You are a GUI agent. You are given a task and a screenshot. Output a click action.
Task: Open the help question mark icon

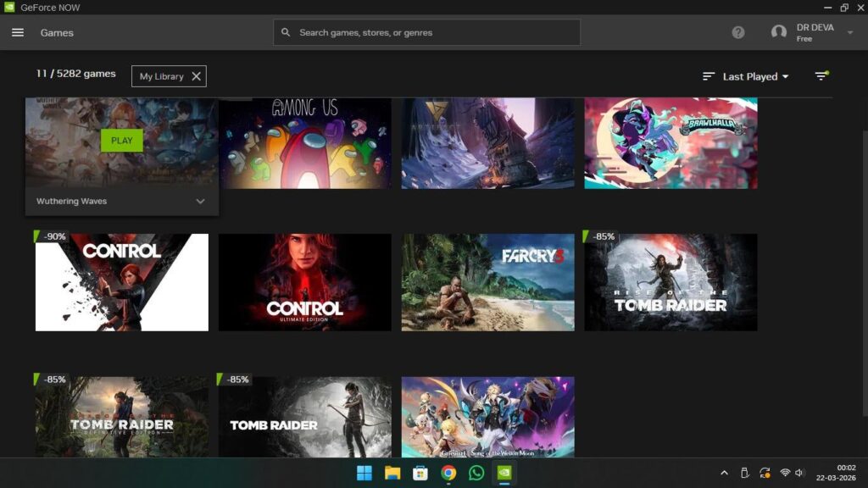click(x=738, y=33)
